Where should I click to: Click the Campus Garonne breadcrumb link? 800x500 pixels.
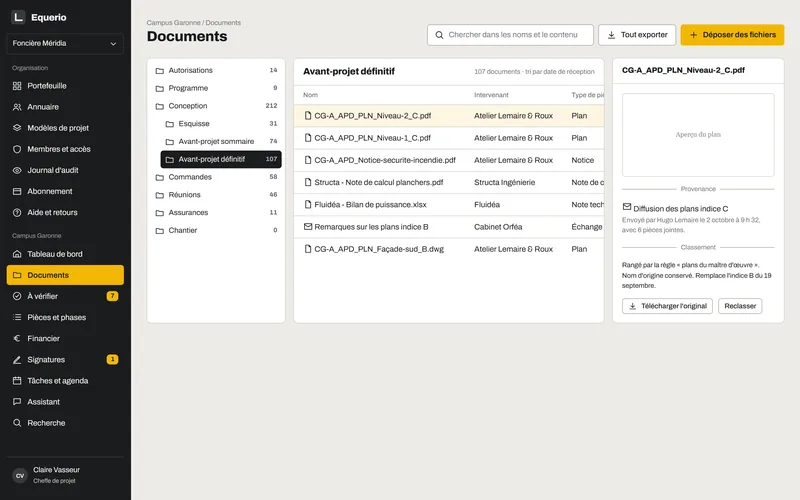pos(173,22)
